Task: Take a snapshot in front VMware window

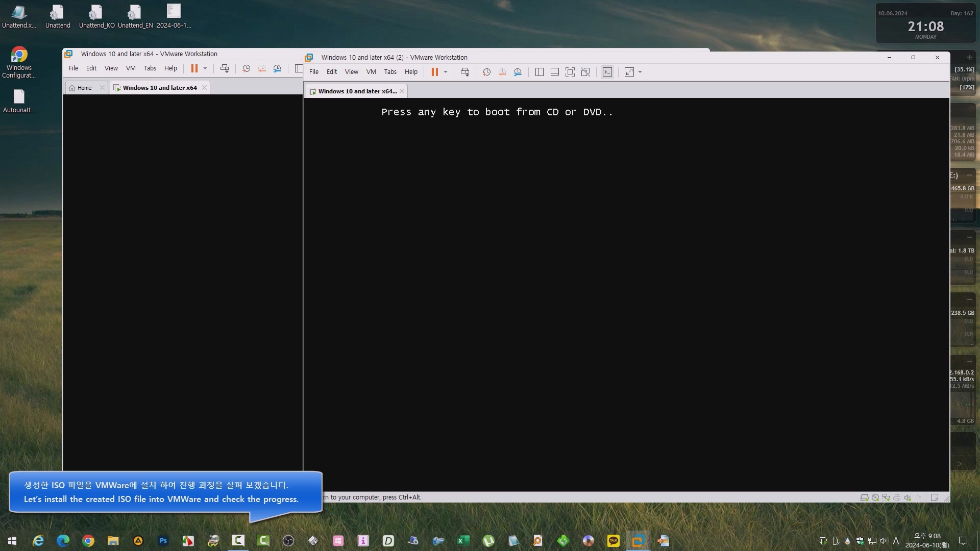Action: coord(486,72)
